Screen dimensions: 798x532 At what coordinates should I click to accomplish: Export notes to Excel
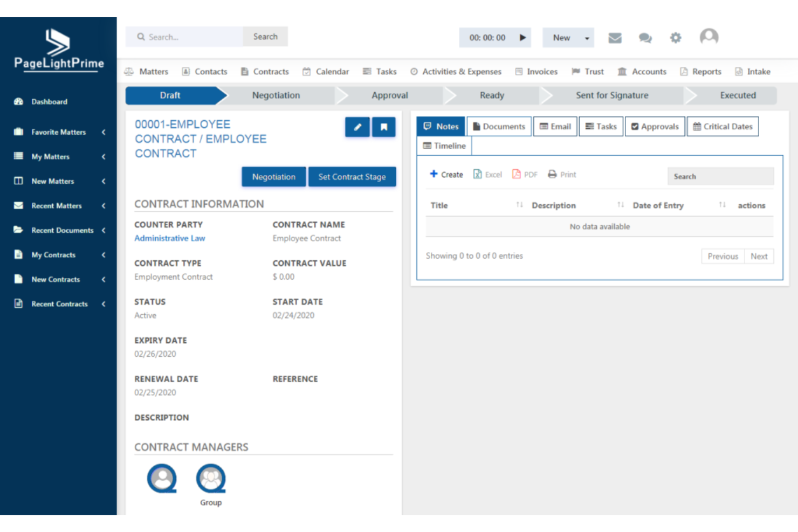[487, 174]
